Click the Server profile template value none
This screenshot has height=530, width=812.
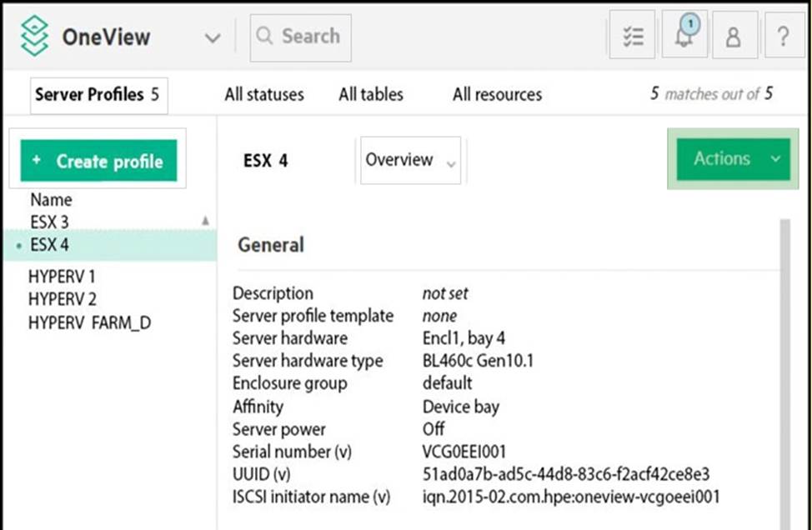[x=439, y=316]
